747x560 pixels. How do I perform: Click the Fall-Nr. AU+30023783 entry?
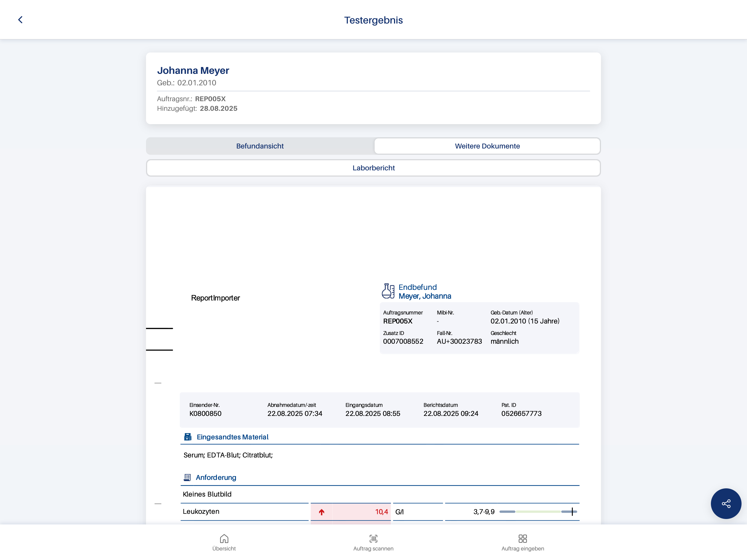(x=459, y=341)
